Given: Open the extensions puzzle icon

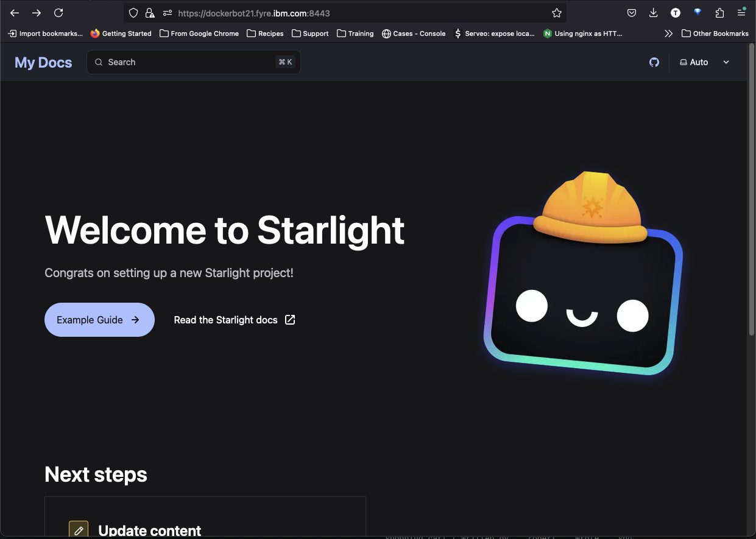Looking at the screenshot, I should pos(719,13).
